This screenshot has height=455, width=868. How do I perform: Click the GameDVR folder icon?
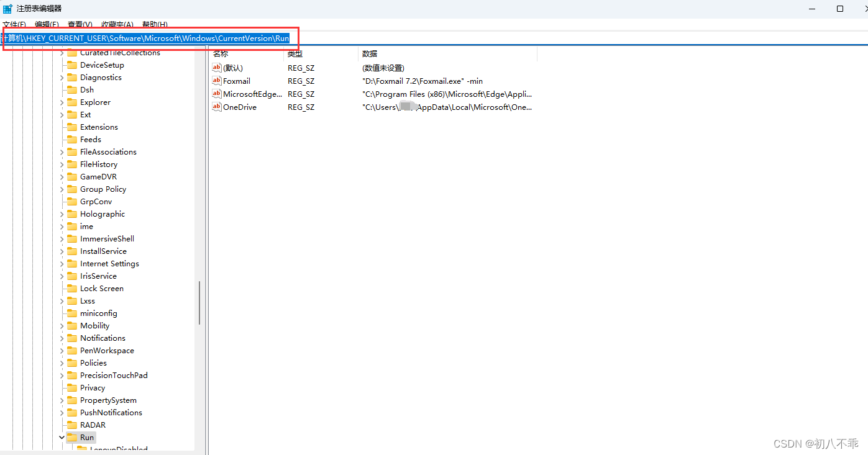pyautogui.click(x=72, y=177)
